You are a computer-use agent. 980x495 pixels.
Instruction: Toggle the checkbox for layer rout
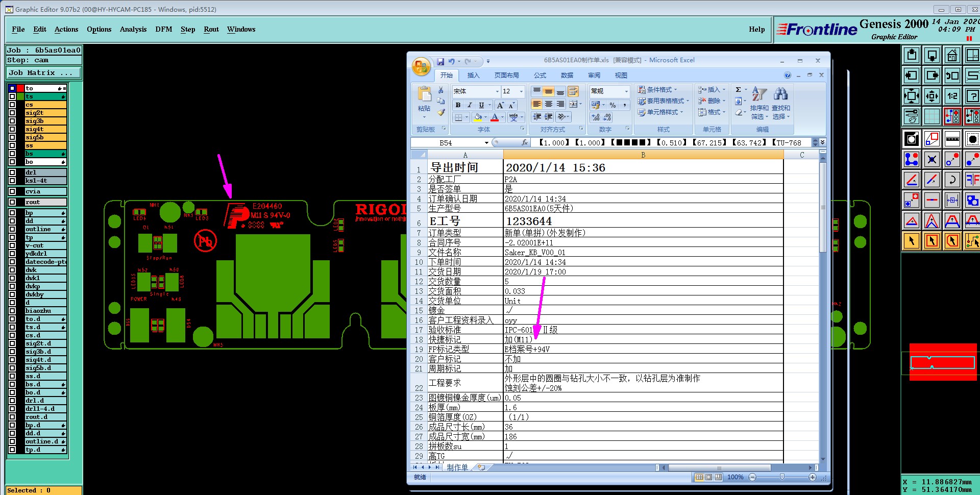tap(12, 202)
